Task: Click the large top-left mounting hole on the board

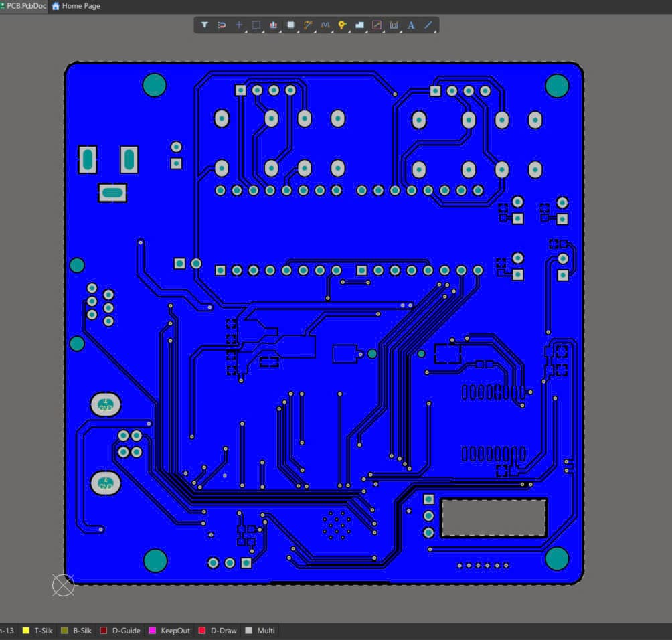Action: [155, 85]
